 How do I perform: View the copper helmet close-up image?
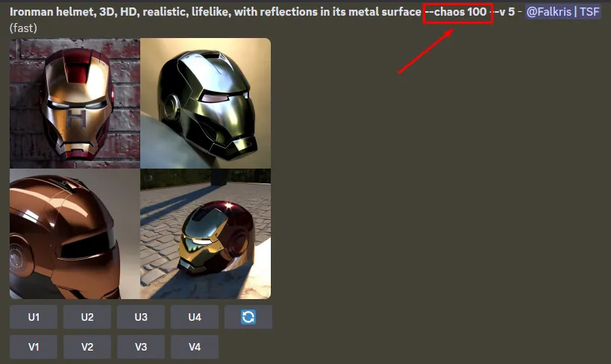pyautogui.click(x=75, y=233)
